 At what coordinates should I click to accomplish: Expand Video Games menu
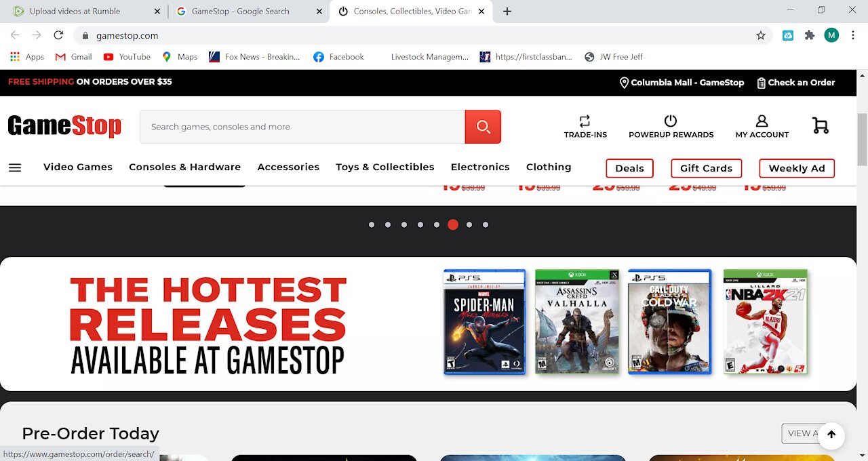point(78,167)
